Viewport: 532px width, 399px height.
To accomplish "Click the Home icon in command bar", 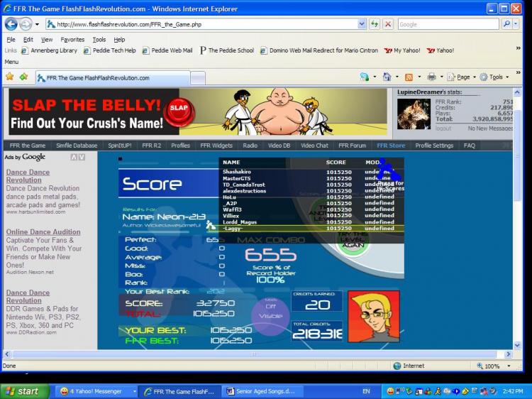I will click(387, 77).
